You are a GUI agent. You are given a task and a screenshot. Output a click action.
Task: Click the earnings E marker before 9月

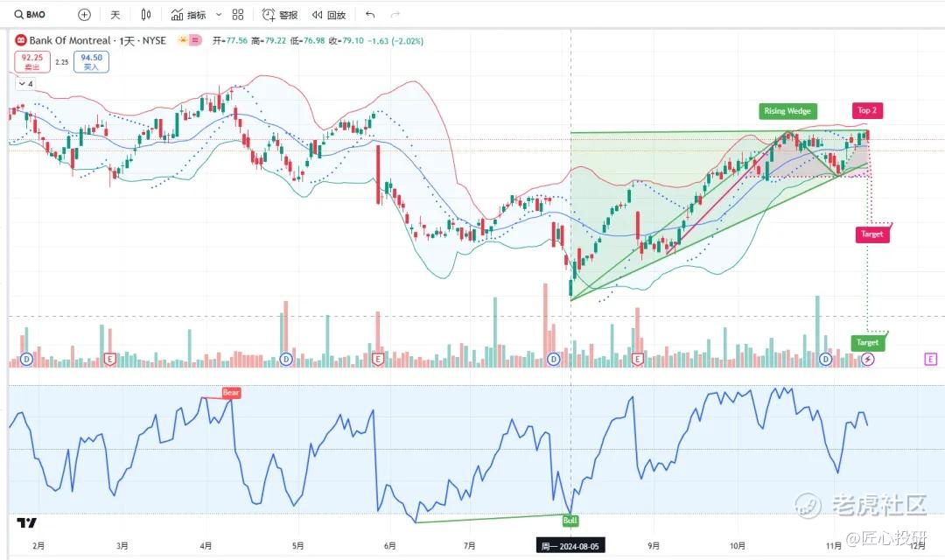pyautogui.click(x=638, y=360)
